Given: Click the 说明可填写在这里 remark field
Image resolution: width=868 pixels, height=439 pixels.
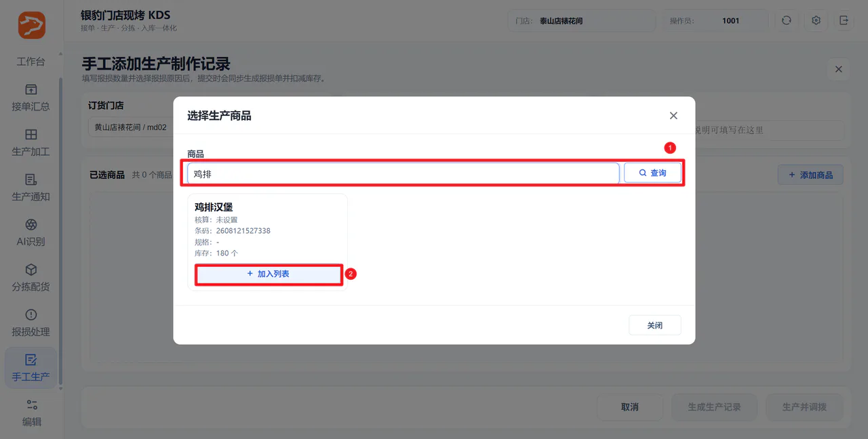Looking at the screenshot, I should (x=770, y=130).
